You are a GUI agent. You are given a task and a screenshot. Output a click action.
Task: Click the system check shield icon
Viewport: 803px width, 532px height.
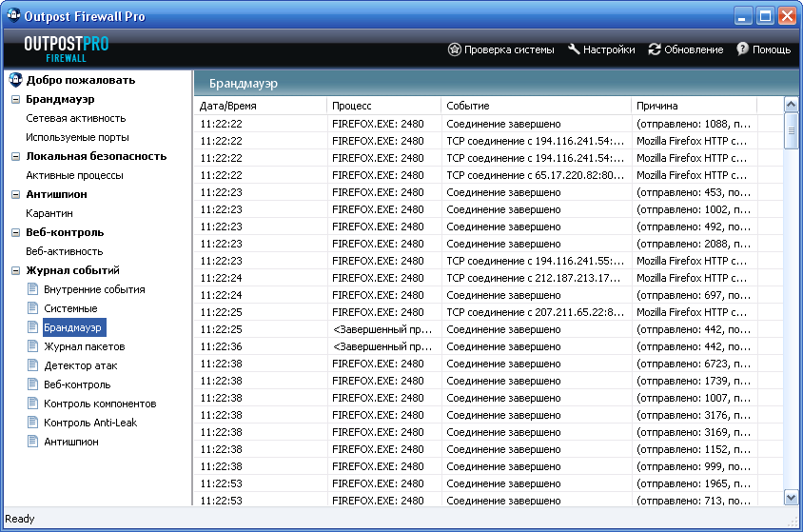(x=454, y=49)
